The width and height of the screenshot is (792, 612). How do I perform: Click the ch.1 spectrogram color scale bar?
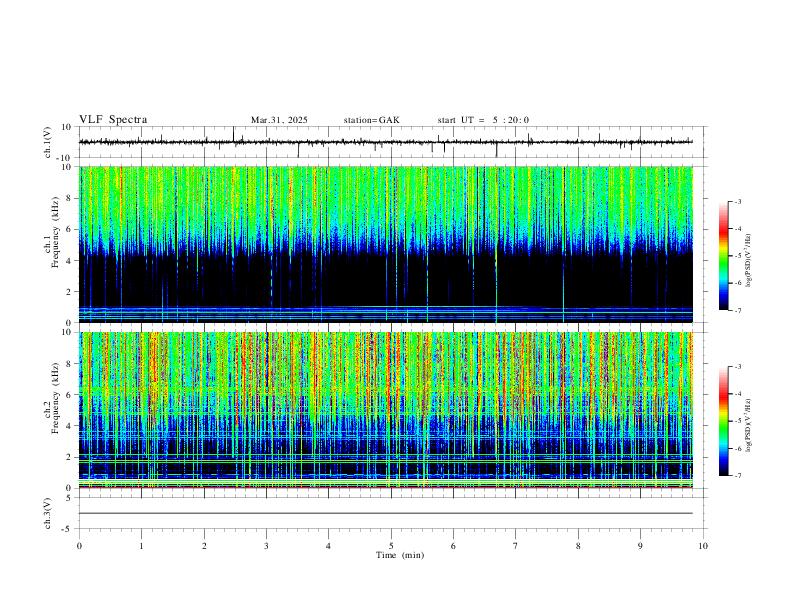point(723,256)
